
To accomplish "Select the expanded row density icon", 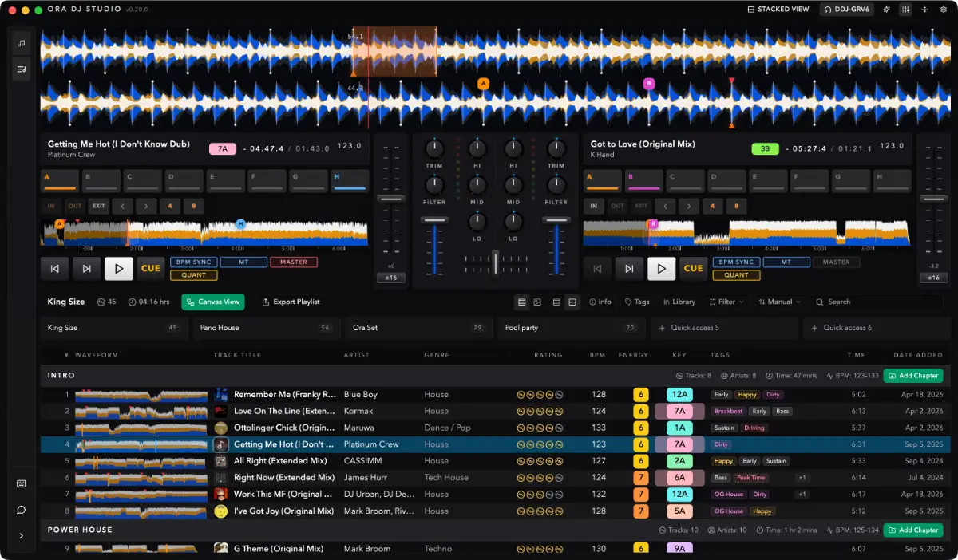I will click(x=572, y=302).
